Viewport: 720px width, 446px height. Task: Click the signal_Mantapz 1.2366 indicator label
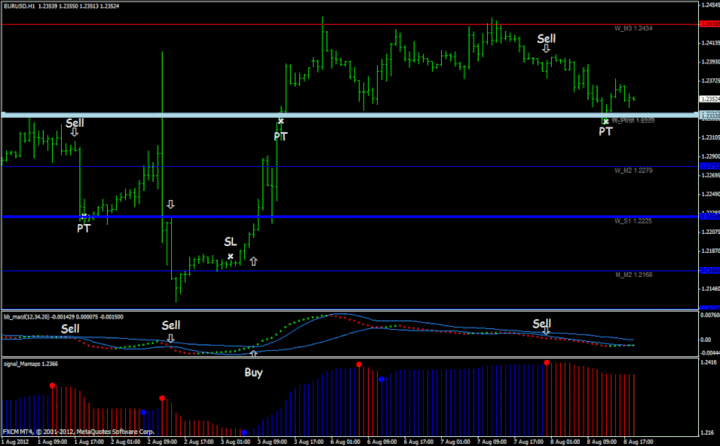point(31,364)
